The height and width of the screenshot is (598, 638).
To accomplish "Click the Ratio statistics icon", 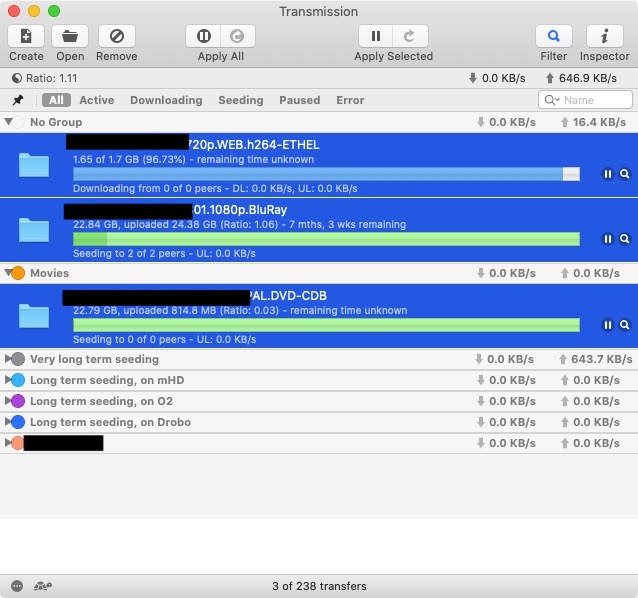I will (17, 78).
